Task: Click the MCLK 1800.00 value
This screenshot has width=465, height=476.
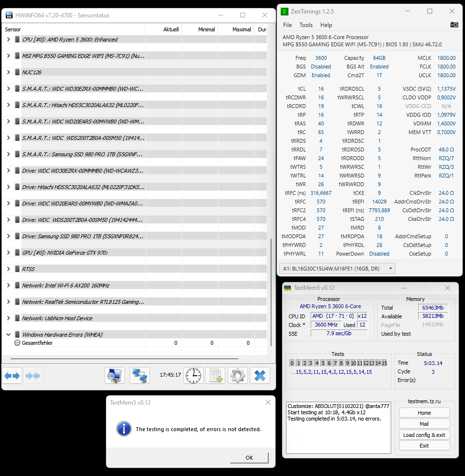Action: coord(446,58)
